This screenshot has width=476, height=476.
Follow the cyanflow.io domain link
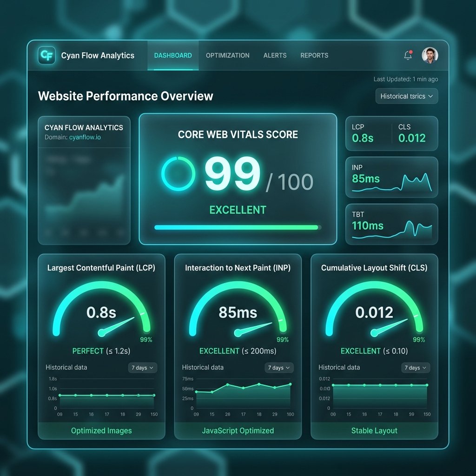pyautogui.click(x=85, y=137)
